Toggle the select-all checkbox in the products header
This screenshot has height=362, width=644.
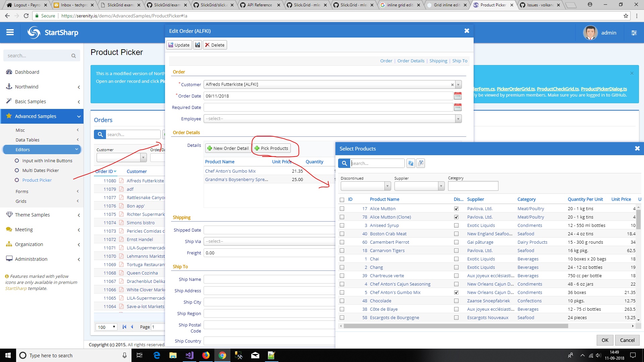(x=342, y=199)
